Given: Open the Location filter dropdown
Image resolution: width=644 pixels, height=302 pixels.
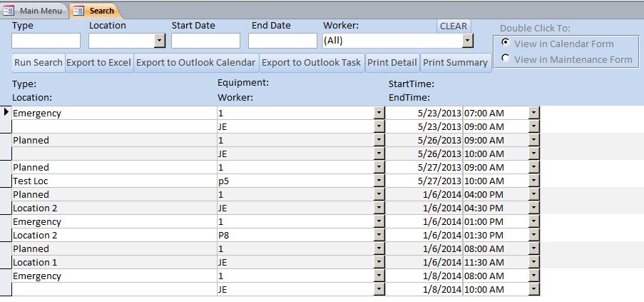Looking at the screenshot, I should (159, 41).
